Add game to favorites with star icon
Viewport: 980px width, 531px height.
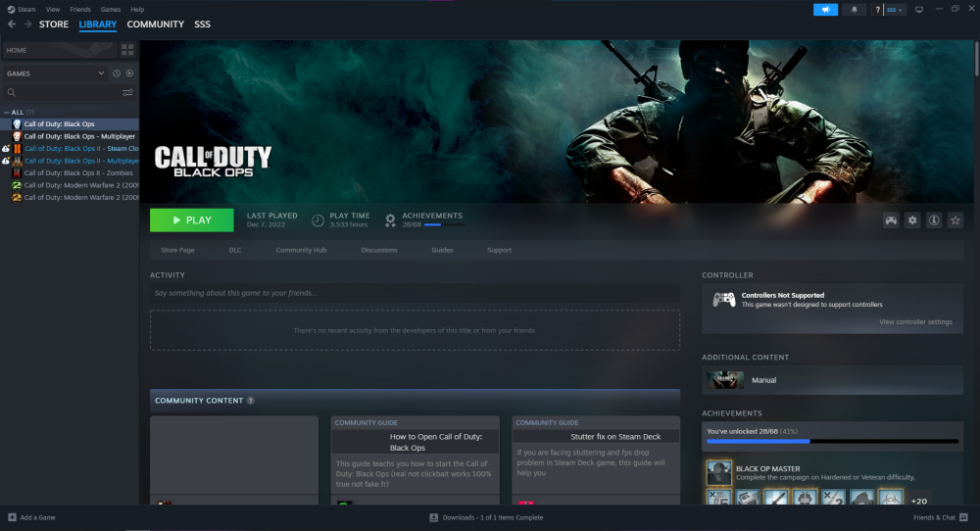click(x=955, y=220)
